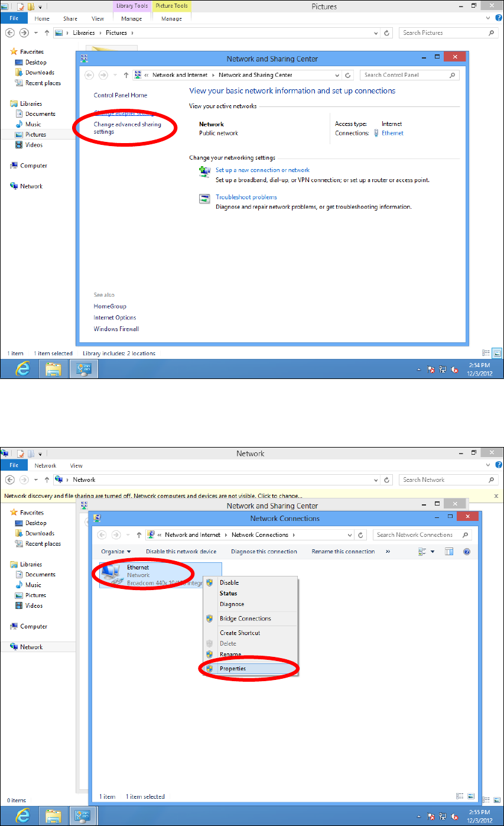Image resolution: width=504 pixels, height=826 pixels.
Task: Click 'Disable this network device' in the toolbar
Action: pyautogui.click(x=181, y=551)
